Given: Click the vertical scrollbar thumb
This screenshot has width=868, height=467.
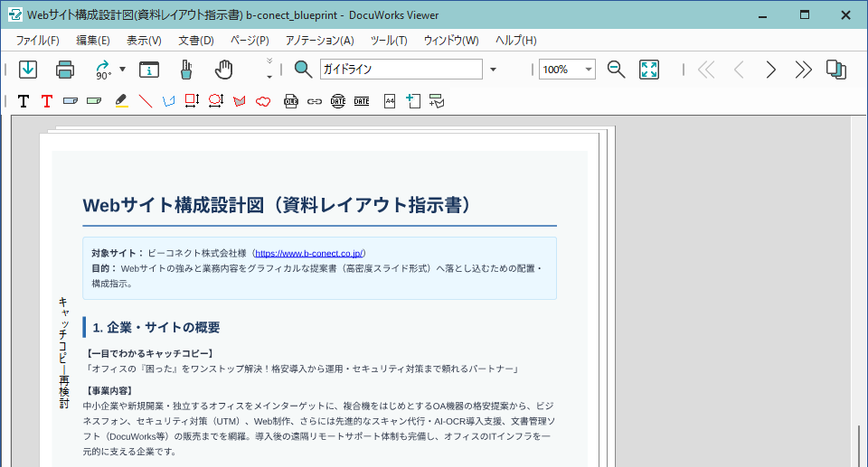Looking at the screenshot, I should pyautogui.click(x=859, y=446).
